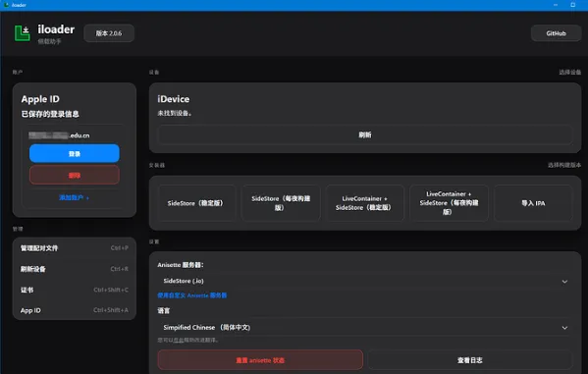The height and width of the screenshot is (374, 588).
Task: Click 选择设备 label at top right
Action: (x=569, y=72)
